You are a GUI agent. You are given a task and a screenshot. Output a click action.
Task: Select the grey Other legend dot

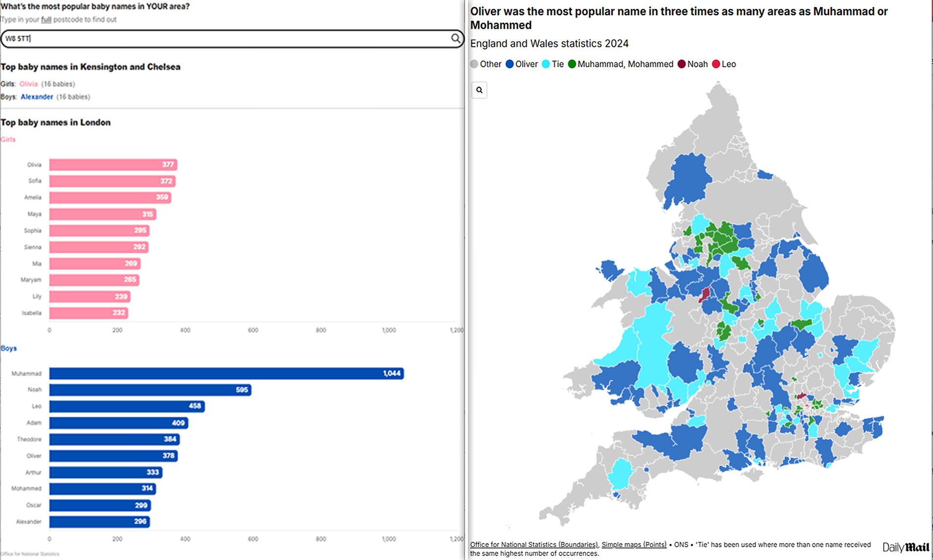[473, 64]
